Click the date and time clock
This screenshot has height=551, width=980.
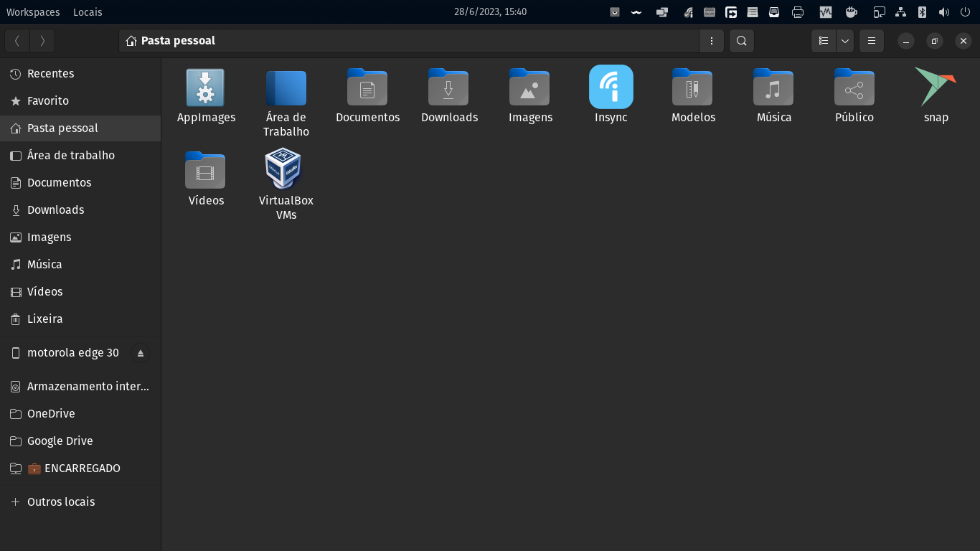click(x=490, y=12)
